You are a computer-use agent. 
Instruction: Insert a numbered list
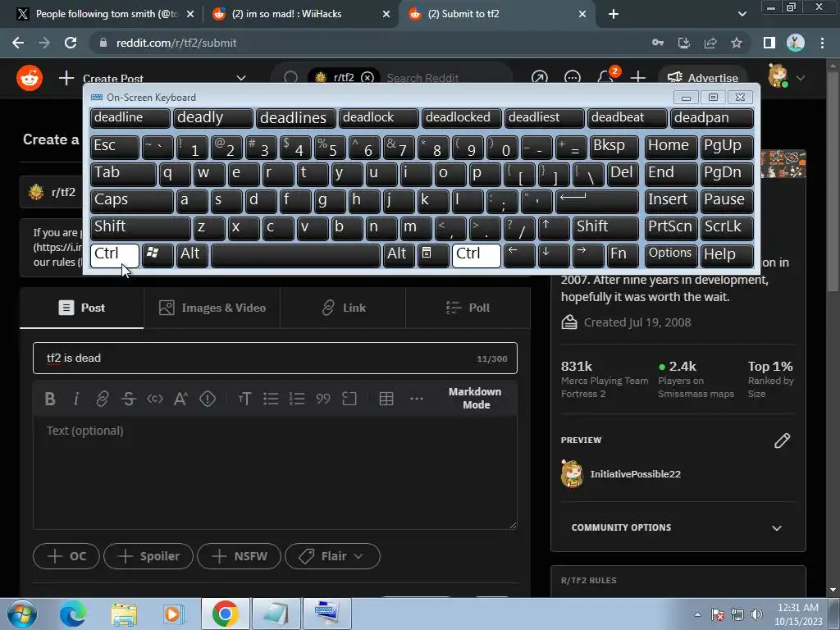point(297,399)
